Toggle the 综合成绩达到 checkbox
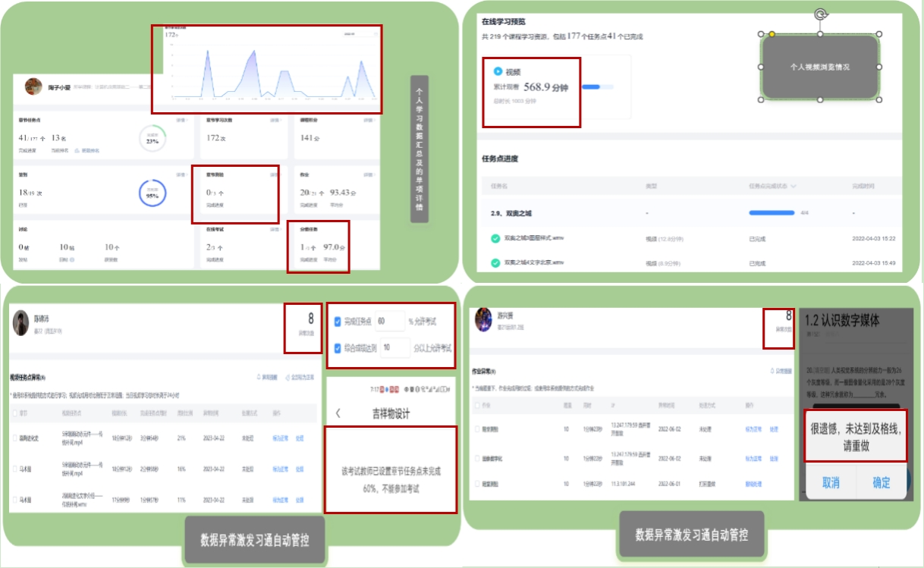Viewport: 924px width, 568px height. (338, 347)
